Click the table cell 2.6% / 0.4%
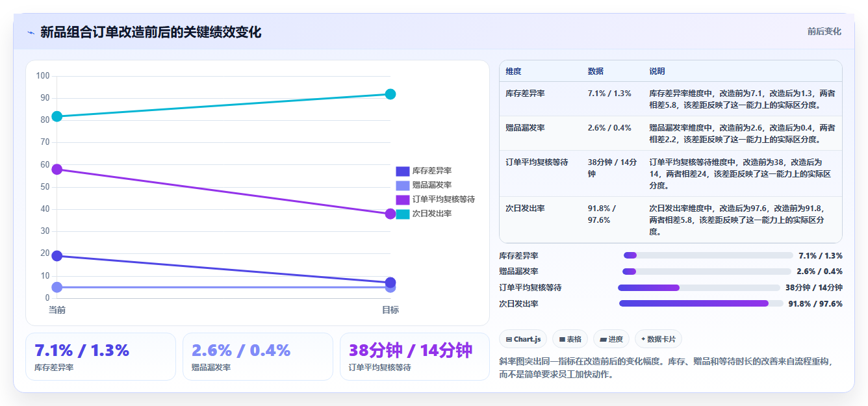This screenshot has width=868, height=406. pyautogui.click(x=609, y=128)
